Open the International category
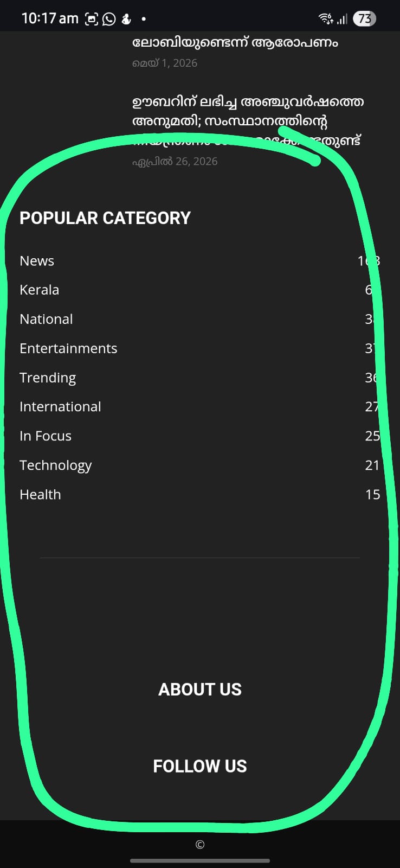Screen dimensions: 400x868 coord(60,407)
